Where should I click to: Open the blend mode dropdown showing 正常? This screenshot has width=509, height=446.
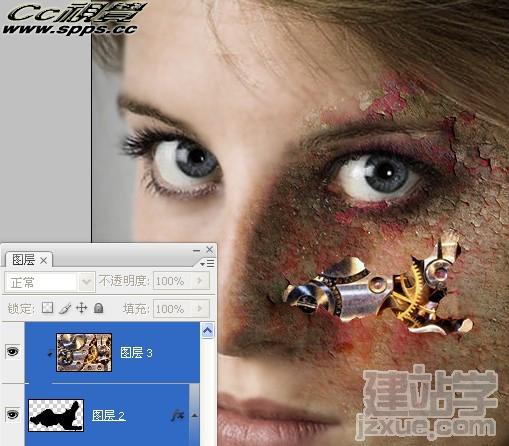point(50,282)
